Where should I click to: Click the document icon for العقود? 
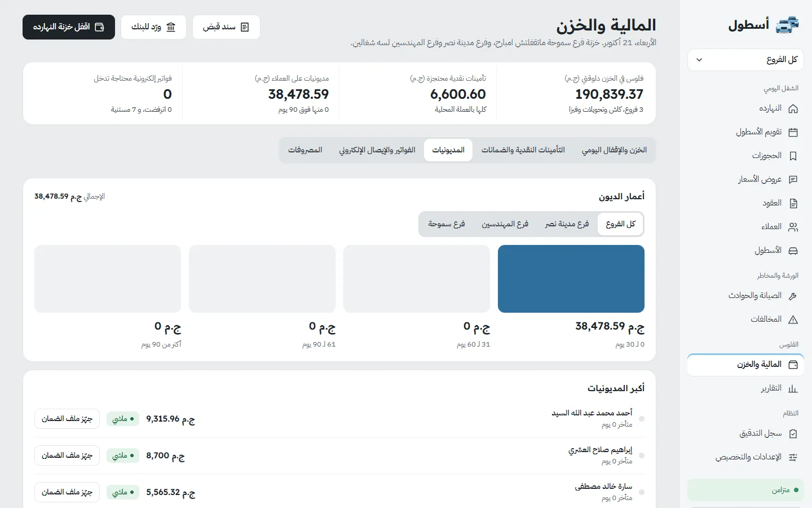pos(793,203)
